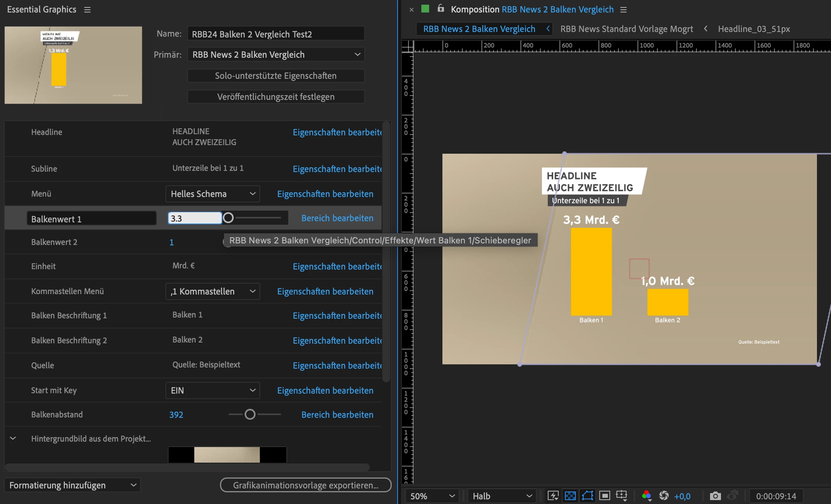The width and height of the screenshot is (831, 504).
Task: Open the Essential Graphics panel menu
Action: point(87,10)
